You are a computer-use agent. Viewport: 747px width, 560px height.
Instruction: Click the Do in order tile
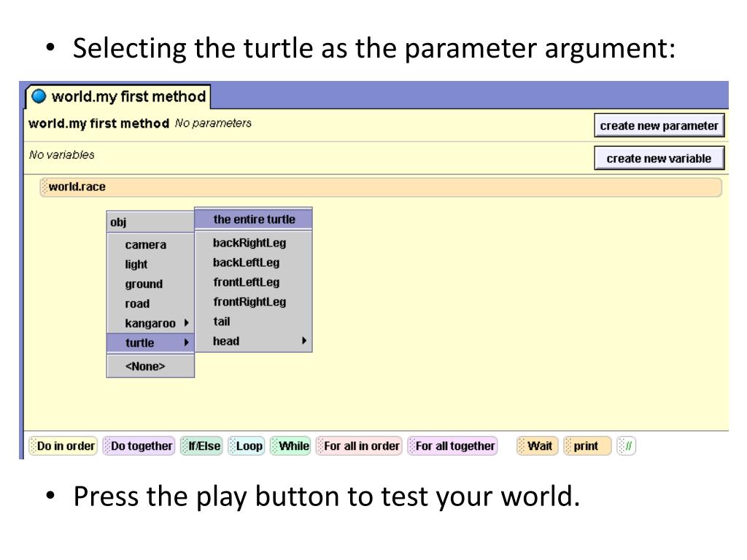click(63, 446)
